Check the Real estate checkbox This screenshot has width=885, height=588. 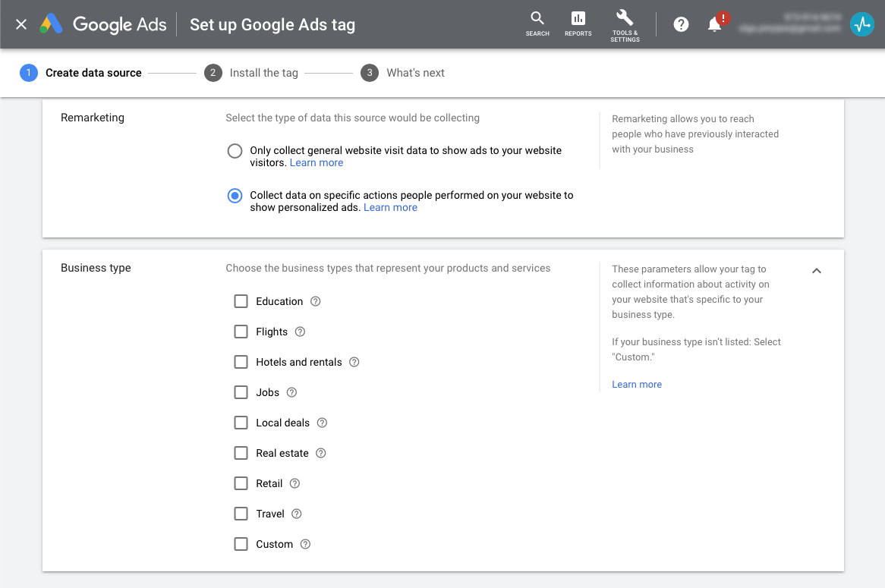[241, 453]
